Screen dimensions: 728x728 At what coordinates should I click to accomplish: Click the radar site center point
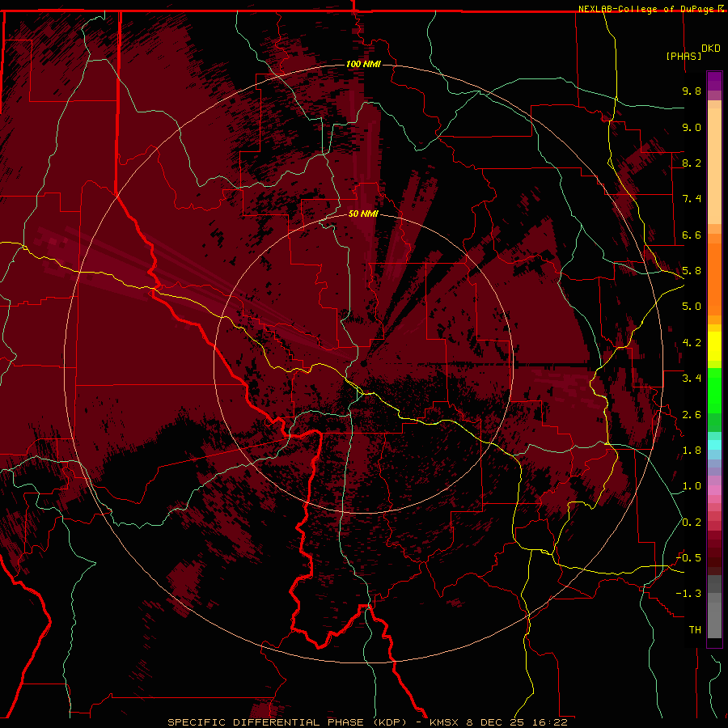tap(363, 363)
